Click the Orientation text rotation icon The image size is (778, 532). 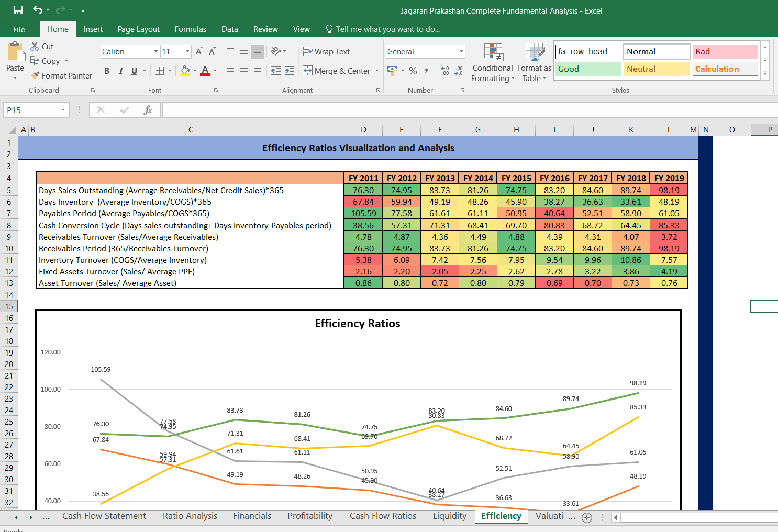click(x=276, y=51)
